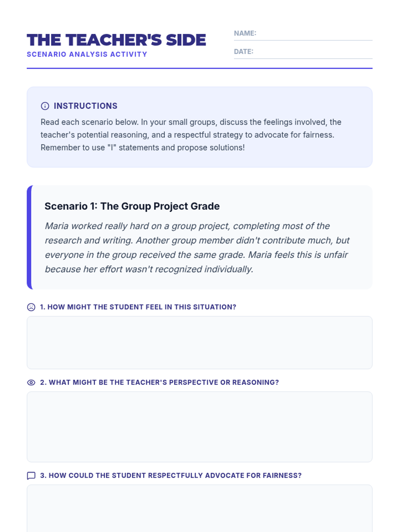Click the Date line field
Screen dimensions: 399x532
[x=303, y=52]
